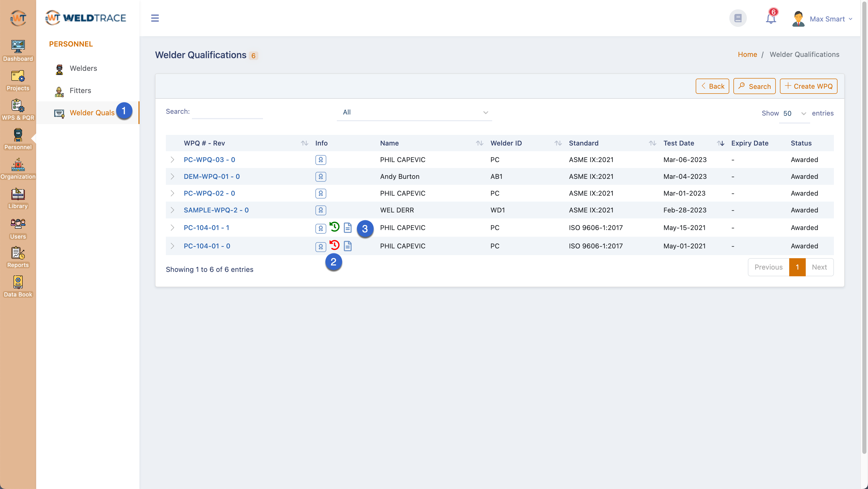Image resolution: width=868 pixels, height=489 pixels.
Task: Click the Next pagination button
Action: [819, 267]
